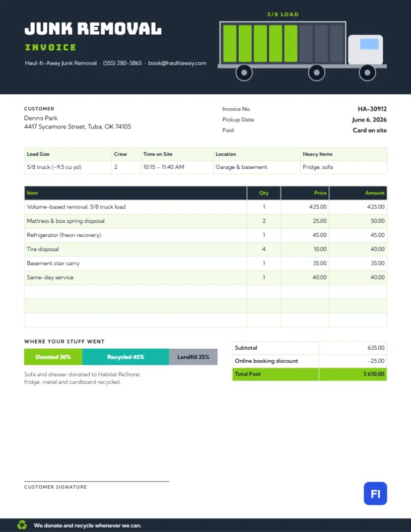Click the Subtotal label
The height and width of the screenshot is (532, 411).
[246, 348]
